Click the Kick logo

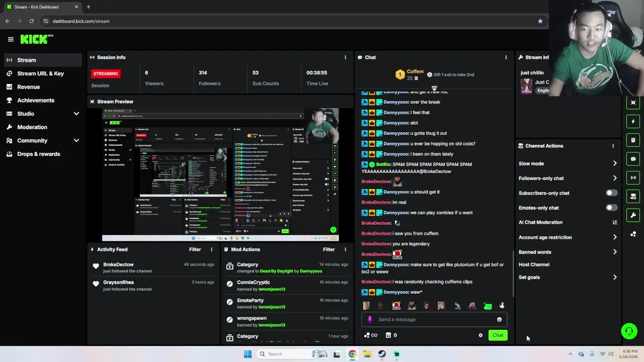tap(36, 39)
